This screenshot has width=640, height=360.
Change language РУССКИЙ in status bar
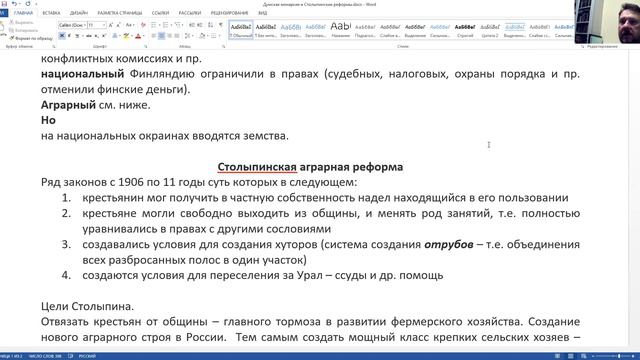(x=87, y=356)
